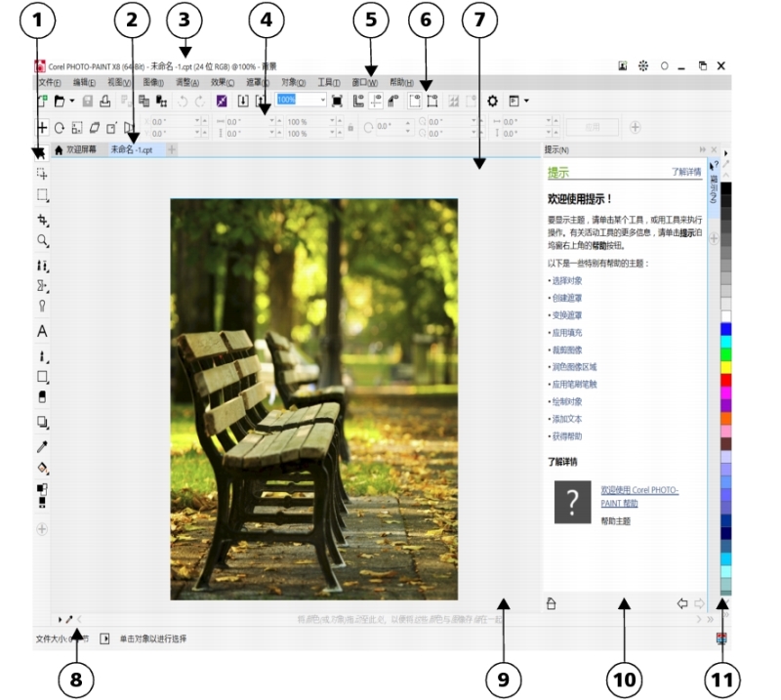
Task: Activate the Rectangle Mask tool
Action: pyautogui.click(x=42, y=194)
